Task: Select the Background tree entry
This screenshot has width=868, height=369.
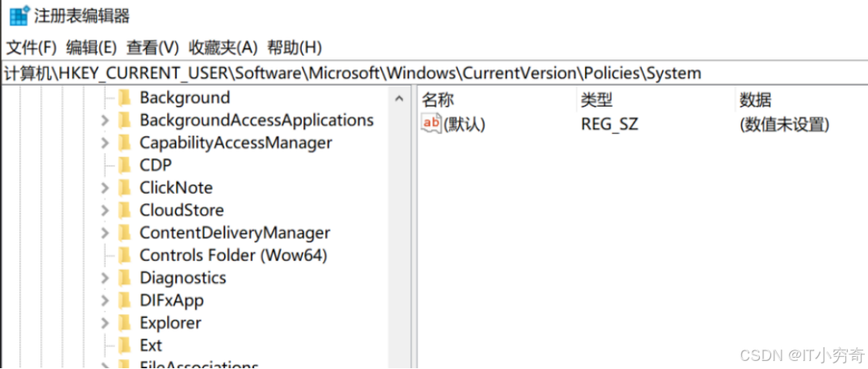Action: pos(185,98)
